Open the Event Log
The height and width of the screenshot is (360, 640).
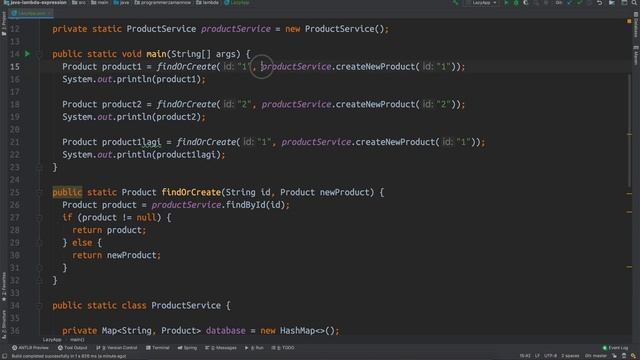616,348
